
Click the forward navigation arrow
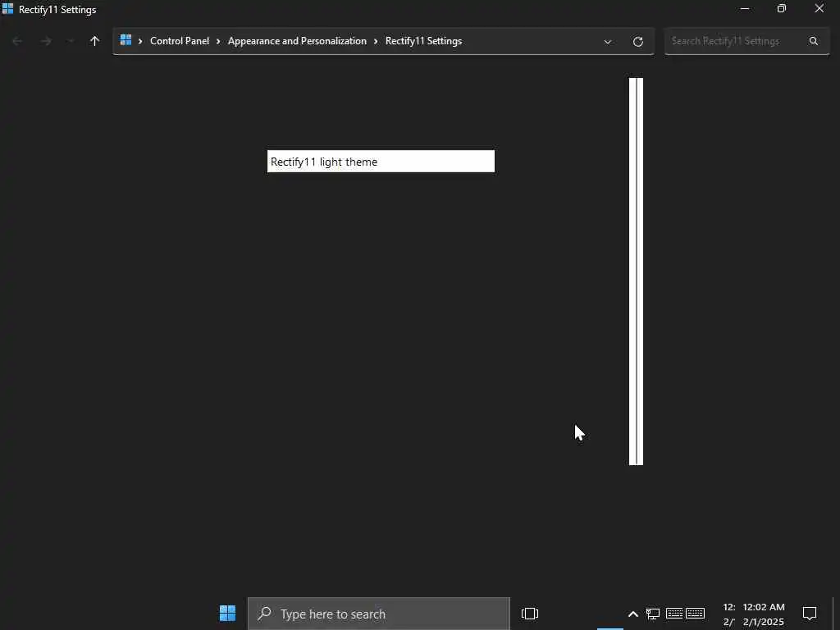(46, 41)
